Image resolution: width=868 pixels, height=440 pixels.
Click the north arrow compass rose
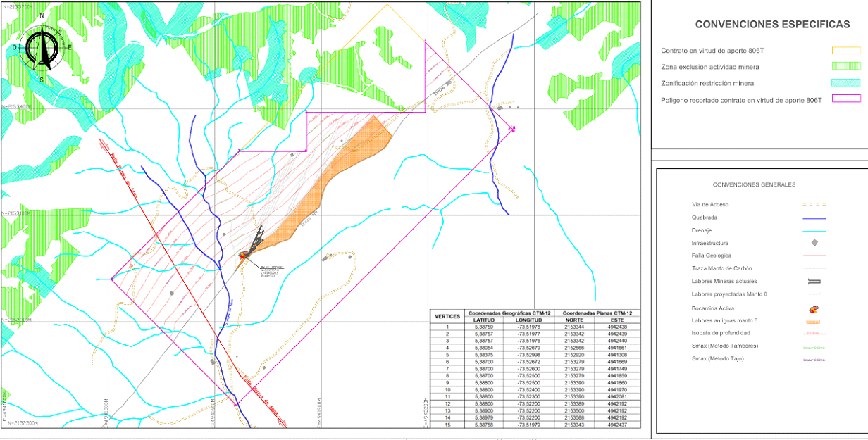pyautogui.click(x=42, y=48)
